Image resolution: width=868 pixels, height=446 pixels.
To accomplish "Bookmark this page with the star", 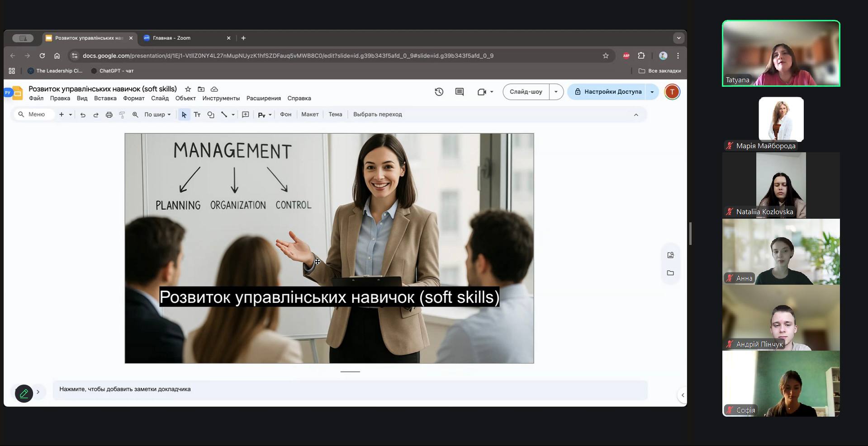I will pos(606,56).
